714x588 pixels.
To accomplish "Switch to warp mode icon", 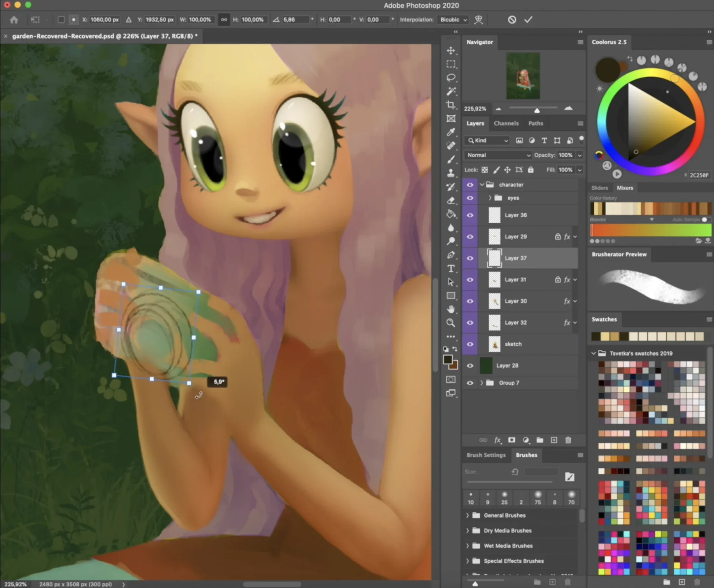I will 478,20.
